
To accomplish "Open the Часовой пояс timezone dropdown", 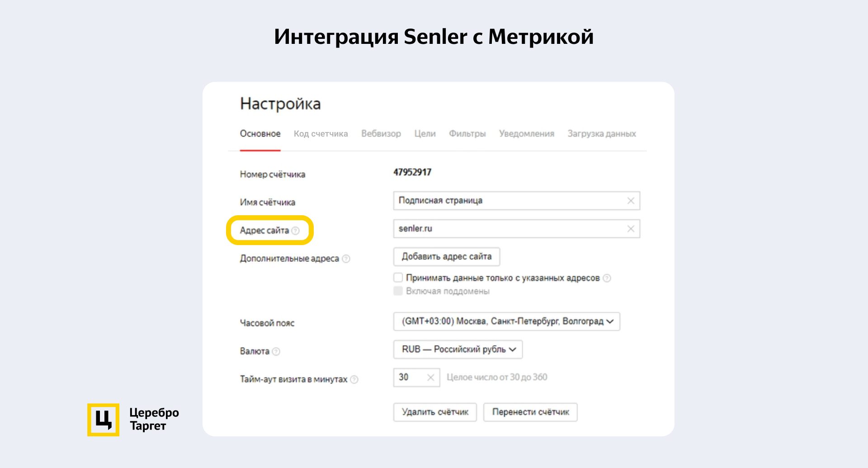I will point(507,321).
